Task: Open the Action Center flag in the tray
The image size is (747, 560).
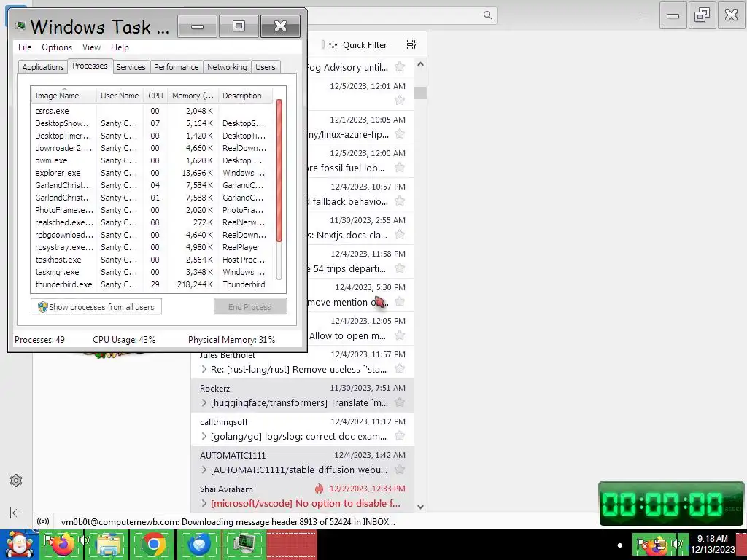Action: 641,544
